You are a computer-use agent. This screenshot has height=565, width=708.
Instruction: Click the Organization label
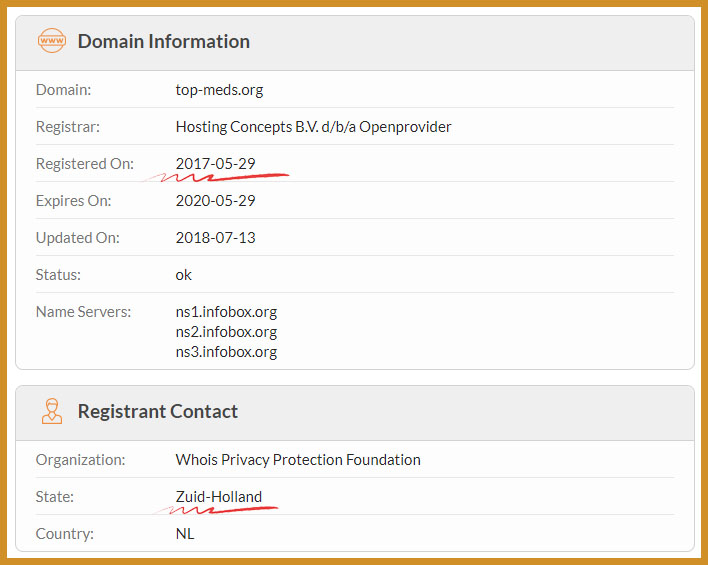[x=80, y=460]
